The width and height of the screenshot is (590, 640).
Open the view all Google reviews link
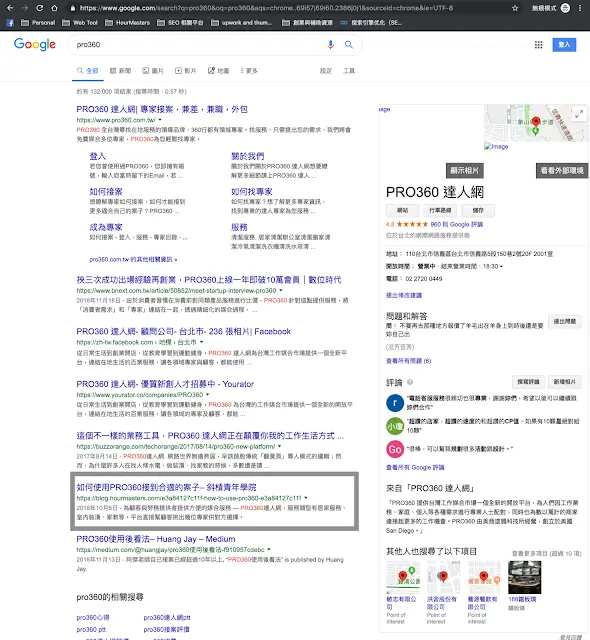415,468
